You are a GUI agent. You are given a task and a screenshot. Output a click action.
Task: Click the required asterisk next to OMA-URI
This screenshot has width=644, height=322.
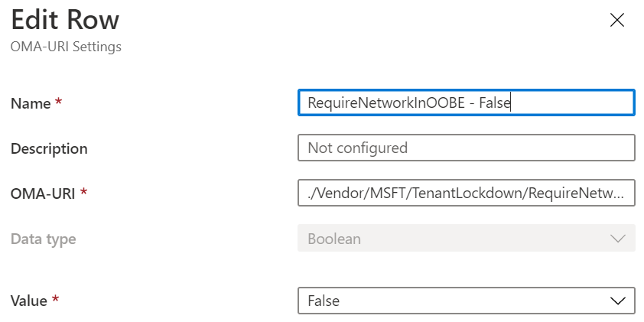click(x=83, y=192)
